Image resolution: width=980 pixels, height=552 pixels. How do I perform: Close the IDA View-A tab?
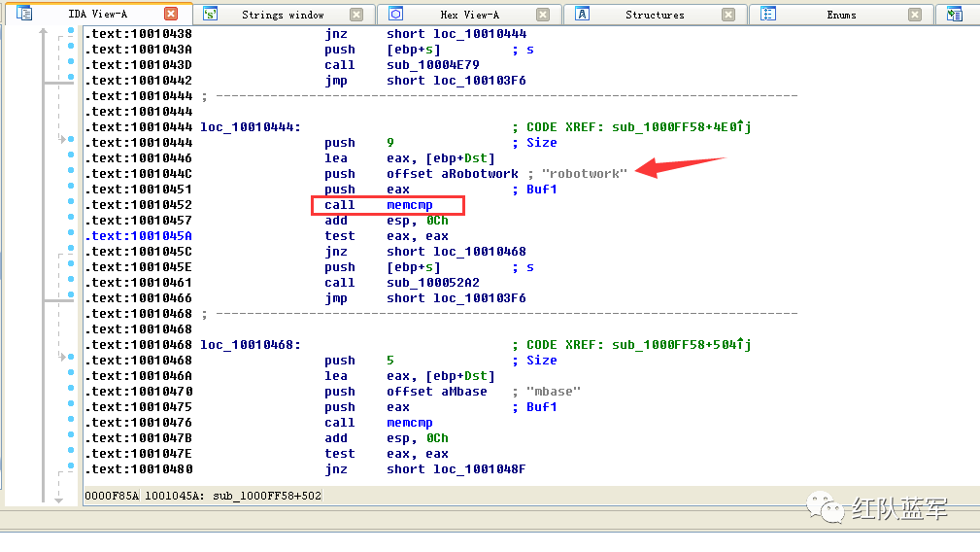(x=171, y=14)
